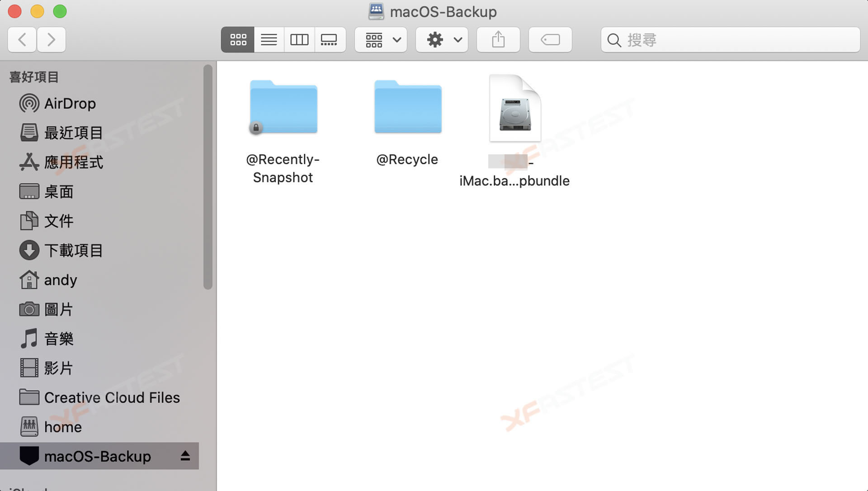Open the gear action menu
This screenshot has height=491, width=868.
coord(442,40)
